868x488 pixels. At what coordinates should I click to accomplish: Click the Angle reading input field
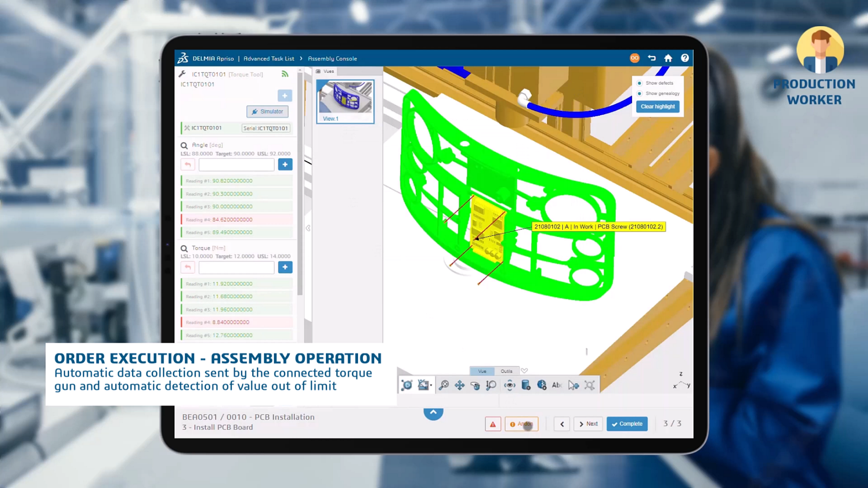236,165
